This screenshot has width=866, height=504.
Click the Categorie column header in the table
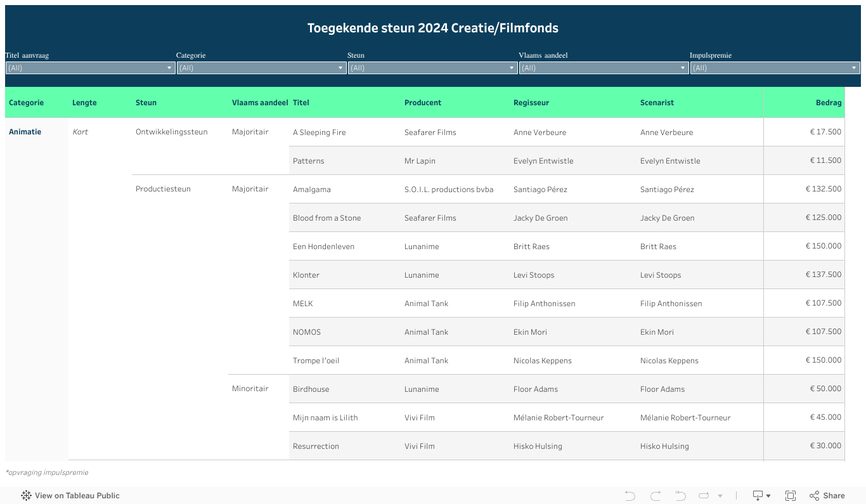[27, 103]
